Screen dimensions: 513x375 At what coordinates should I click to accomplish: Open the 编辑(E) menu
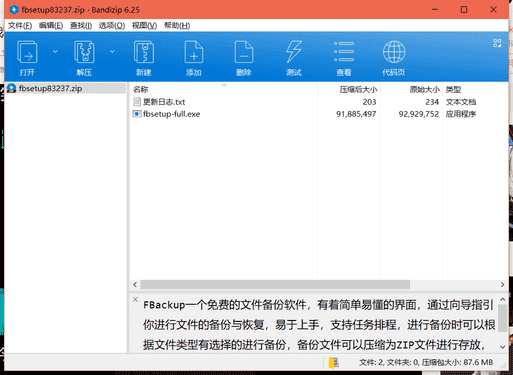pyautogui.click(x=51, y=26)
